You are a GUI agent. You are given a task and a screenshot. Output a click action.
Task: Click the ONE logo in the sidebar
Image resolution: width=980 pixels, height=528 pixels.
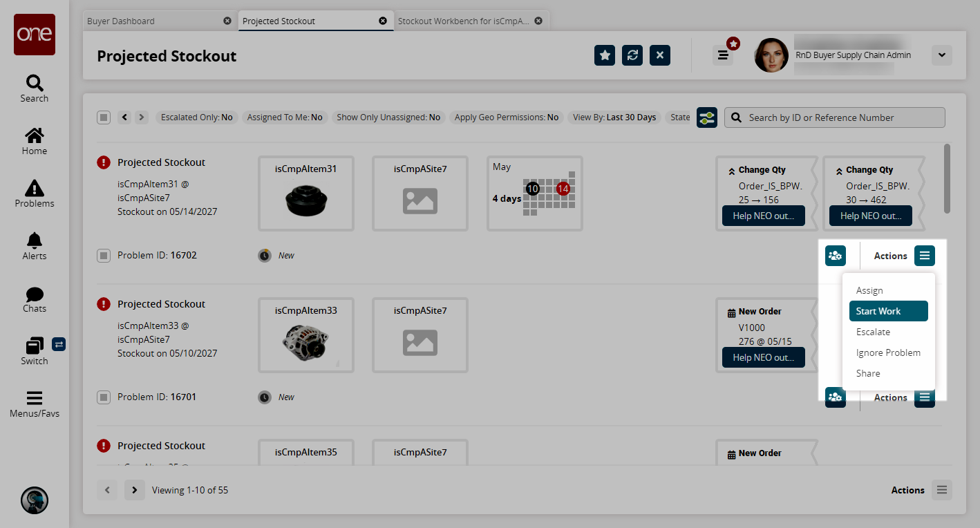(35, 35)
